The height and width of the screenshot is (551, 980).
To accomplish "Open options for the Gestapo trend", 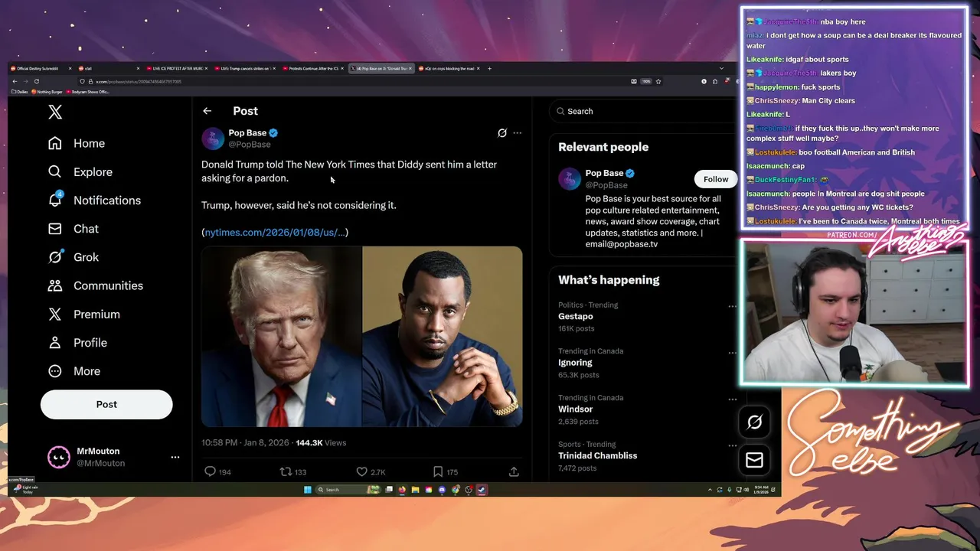I will [733, 306].
